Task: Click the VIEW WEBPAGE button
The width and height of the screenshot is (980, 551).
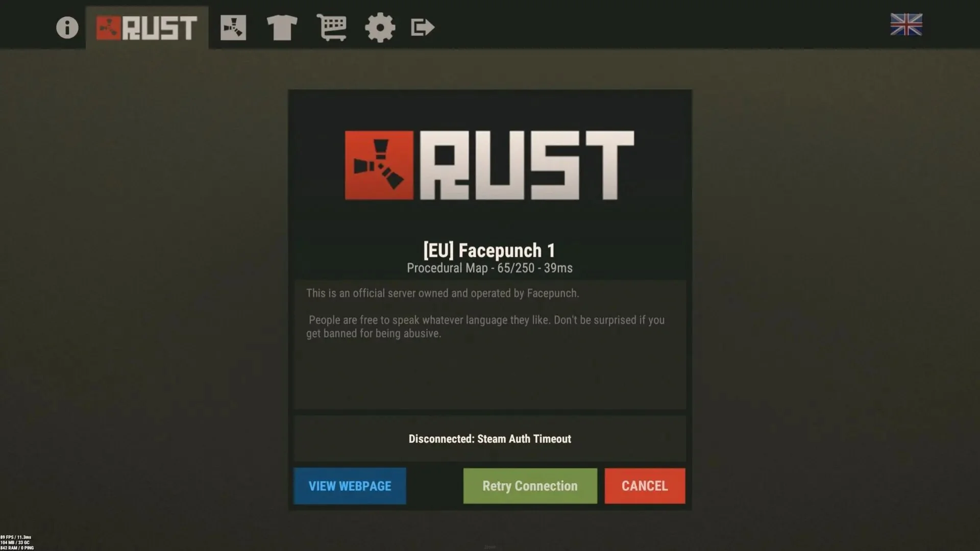Action: (x=349, y=486)
